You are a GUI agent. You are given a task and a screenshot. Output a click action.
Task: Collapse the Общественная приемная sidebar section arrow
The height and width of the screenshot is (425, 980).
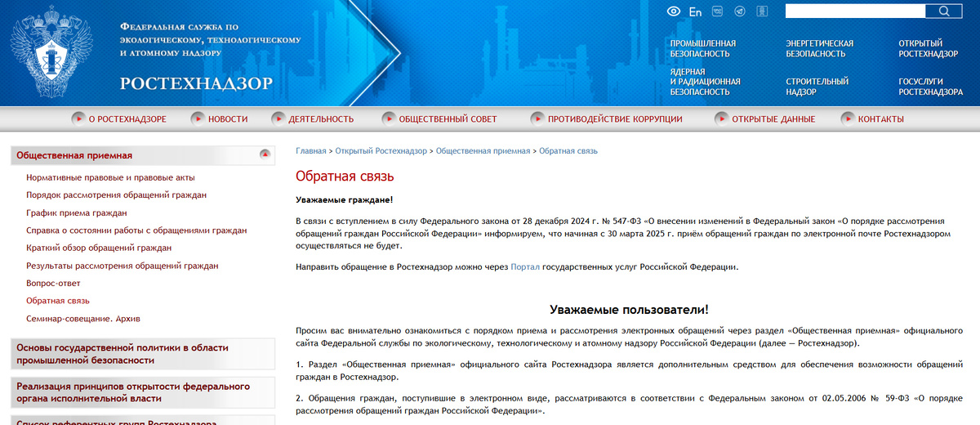(x=265, y=154)
